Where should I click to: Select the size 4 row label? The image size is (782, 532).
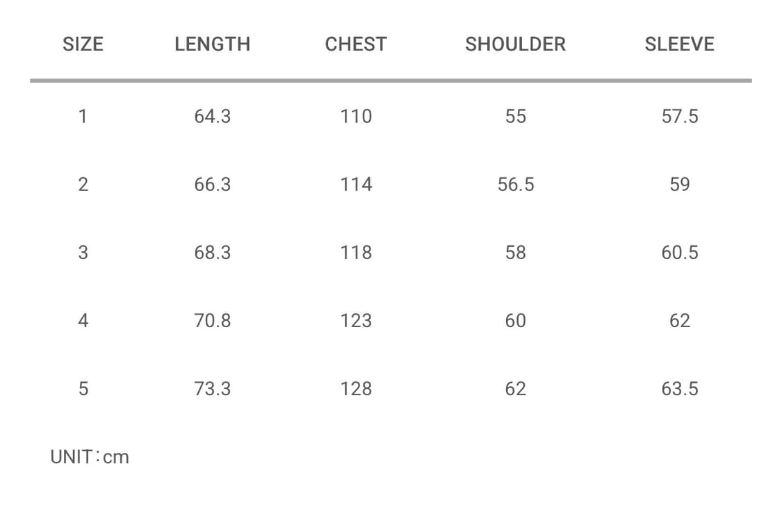click(83, 320)
